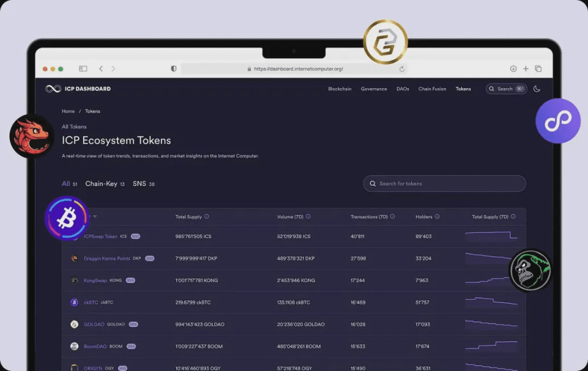Click the info icon next to Holders

437,217
